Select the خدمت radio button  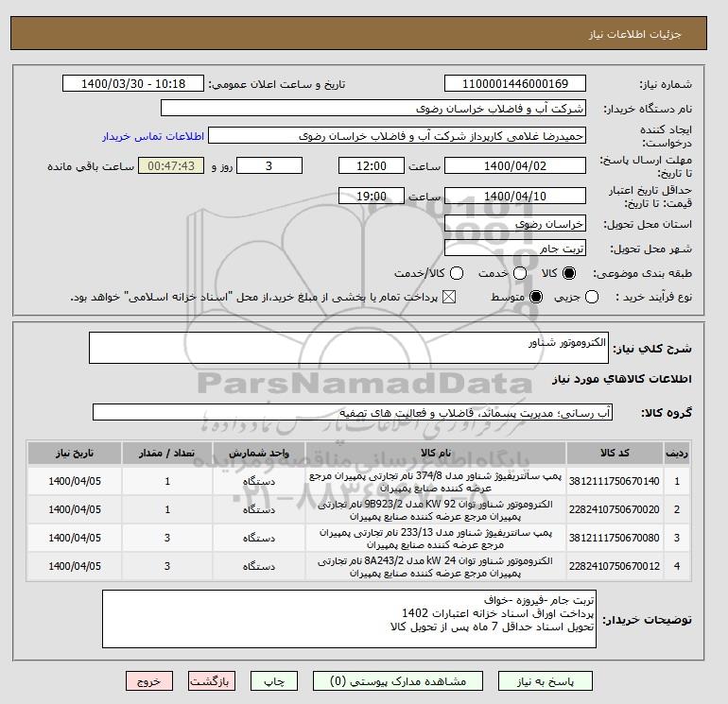point(520,273)
